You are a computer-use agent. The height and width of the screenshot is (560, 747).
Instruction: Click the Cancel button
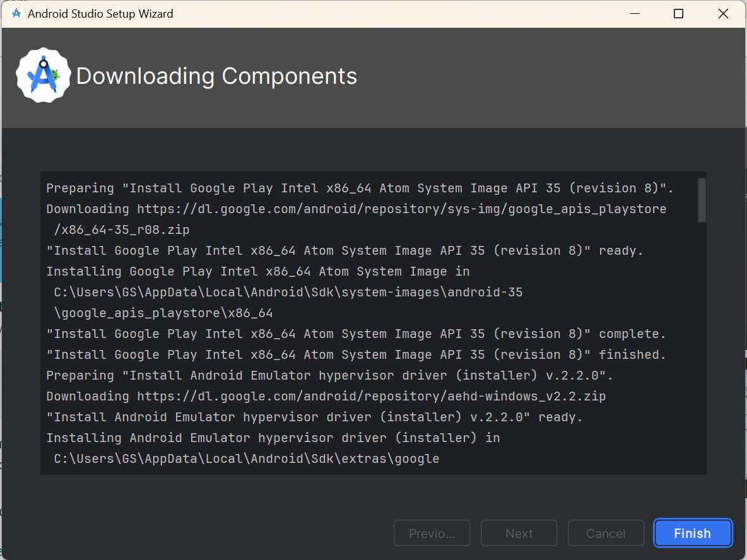pyautogui.click(x=606, y=533)
